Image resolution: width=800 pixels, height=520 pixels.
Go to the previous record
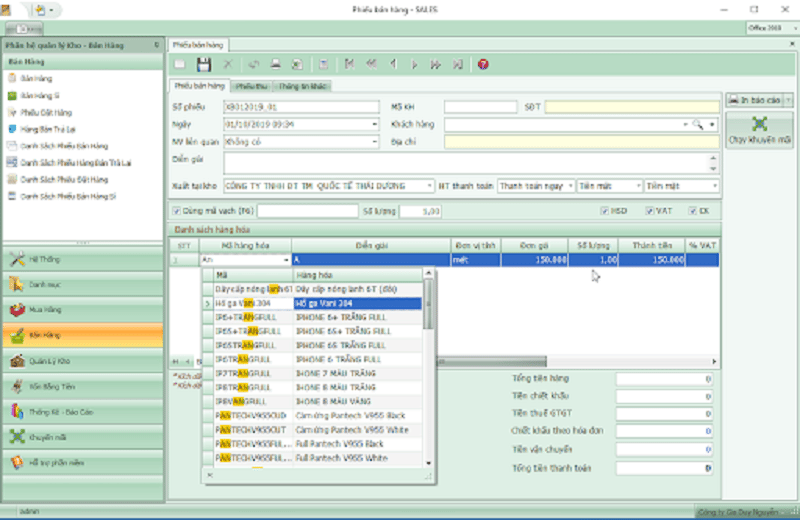[393, 64]
